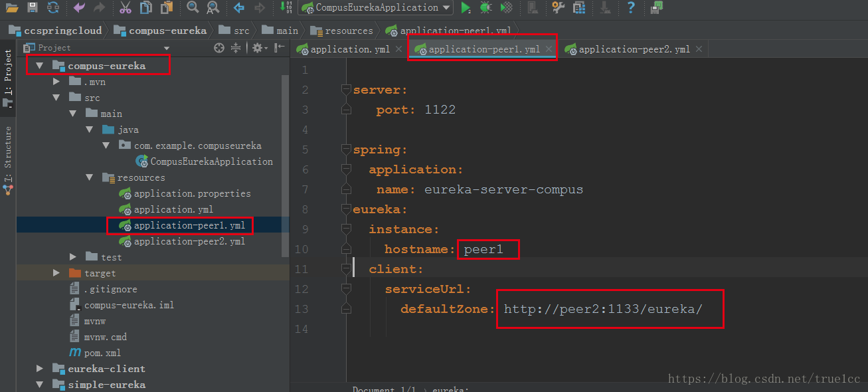868x392 pixels.
Task: Click the Synchronize refresh icon
Action: [53, 8]
